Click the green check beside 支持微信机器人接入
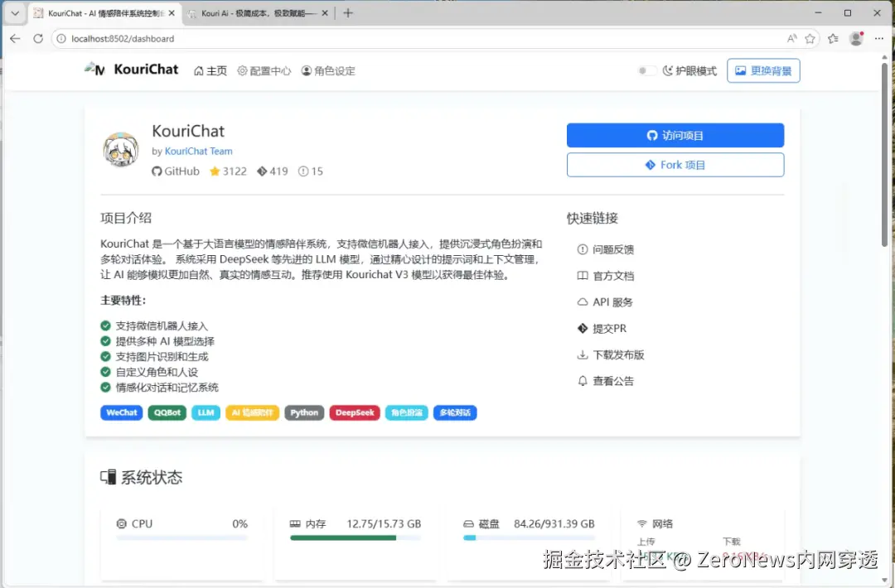This screenshot has height=588, width=895. pos(105,325)
